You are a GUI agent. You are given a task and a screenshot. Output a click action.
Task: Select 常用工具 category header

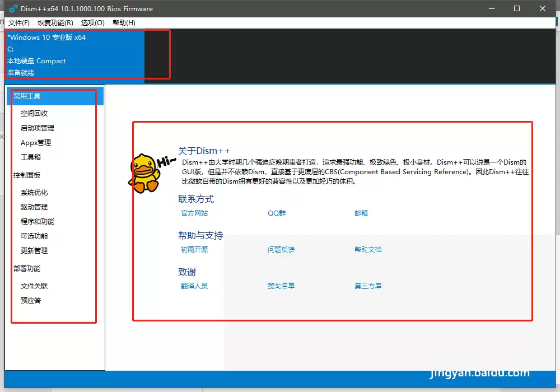coord(55,96)
